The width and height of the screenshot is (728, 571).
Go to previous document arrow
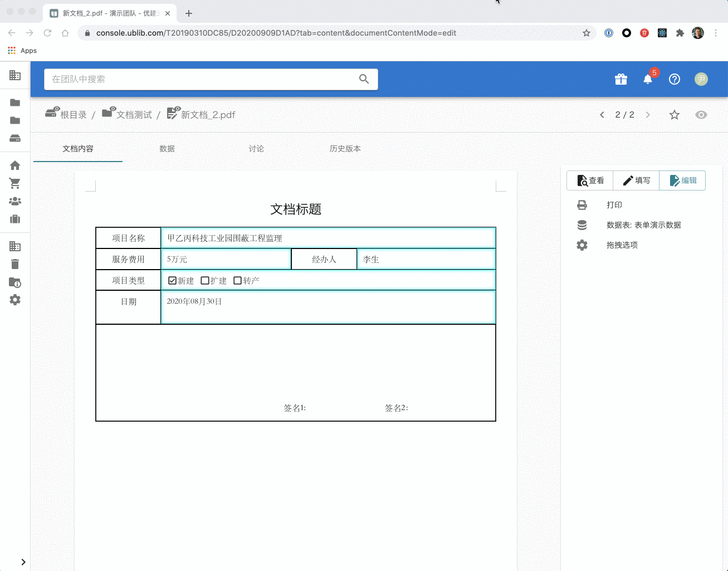(x=602, y=115)
